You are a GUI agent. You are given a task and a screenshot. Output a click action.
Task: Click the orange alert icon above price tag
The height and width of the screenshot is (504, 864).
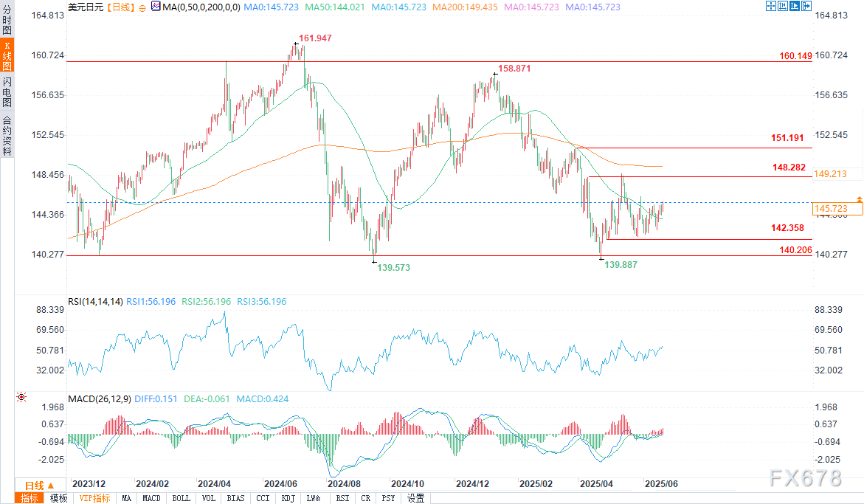tap(859, 200)
